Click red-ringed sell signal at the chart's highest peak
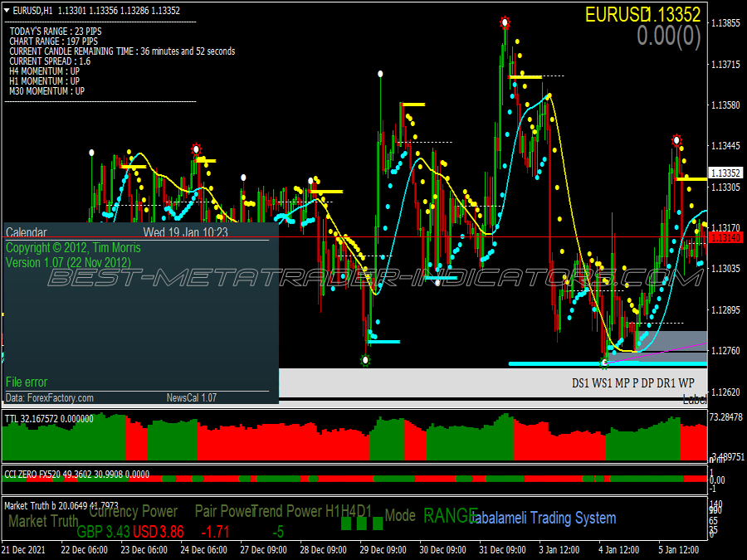Viewport: 747px width, 560px height. [x=505, y=22]
